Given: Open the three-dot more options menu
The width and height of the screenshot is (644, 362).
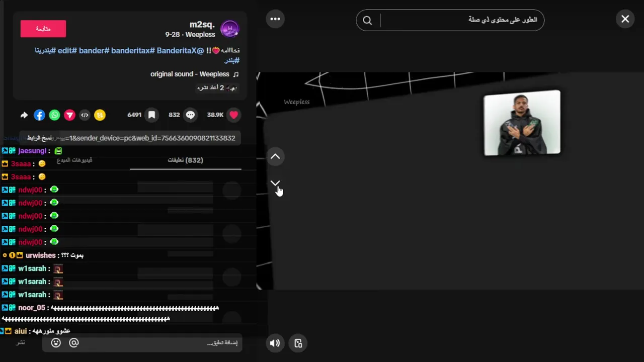Looking at the screenshot, I should [x=275, y=19].
